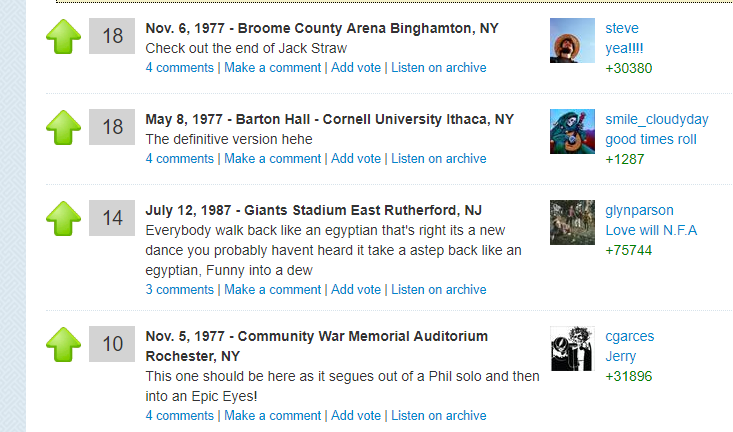Open glynparson's avatar picture
The height and width of the screenshot is (432, 733).
coord(572,223)
